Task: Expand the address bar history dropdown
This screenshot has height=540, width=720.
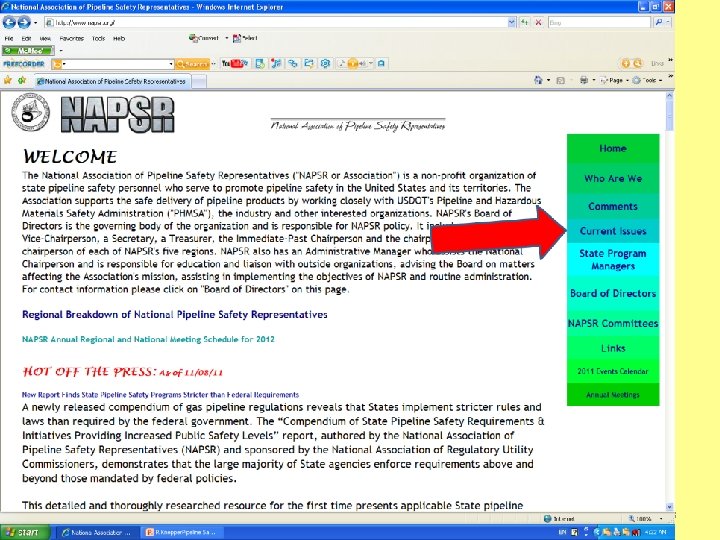Action: (512, 22)
